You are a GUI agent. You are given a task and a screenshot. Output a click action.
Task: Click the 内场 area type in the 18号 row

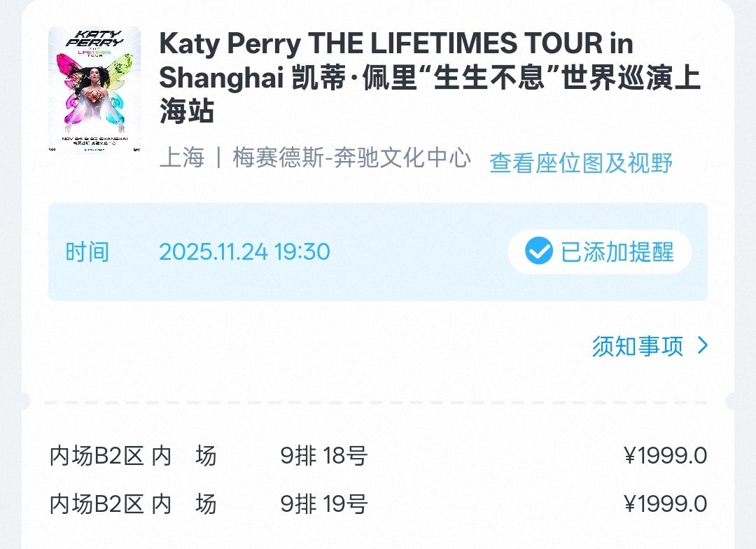184,457
